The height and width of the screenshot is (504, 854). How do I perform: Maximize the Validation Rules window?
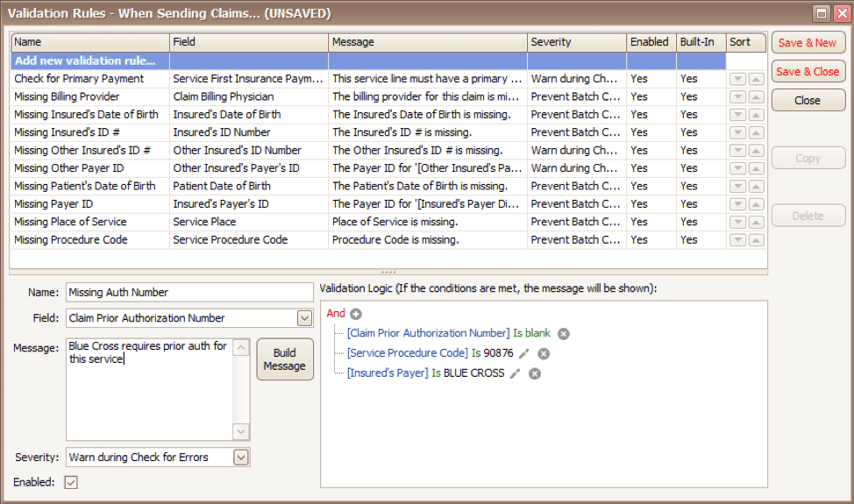(822, 13)
